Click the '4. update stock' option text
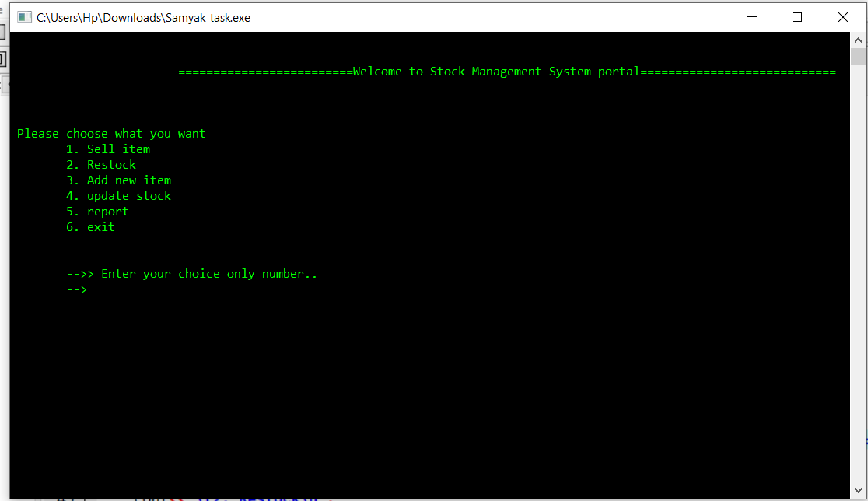This screenshot has width=868, height=501. coord(118,196)
